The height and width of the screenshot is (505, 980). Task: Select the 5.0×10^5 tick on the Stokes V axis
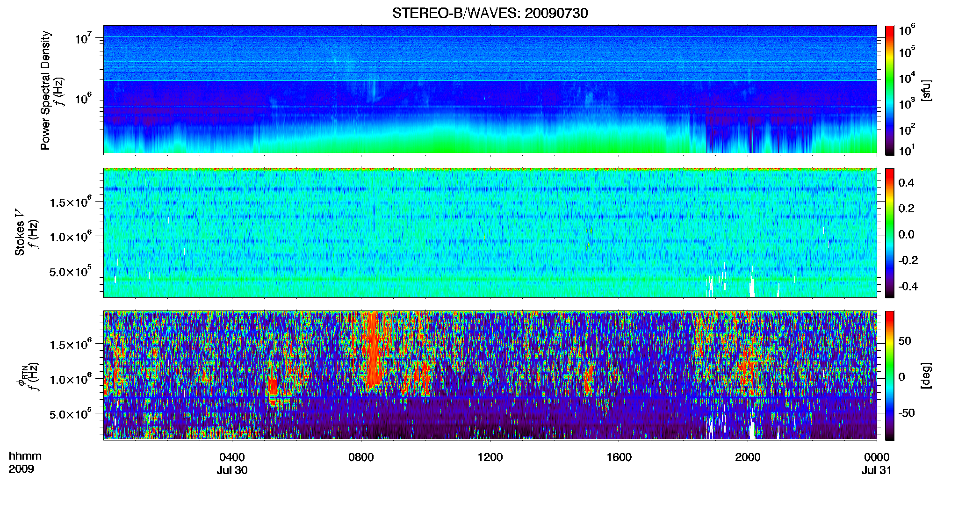pyautogui.click(x=71, y=271)
